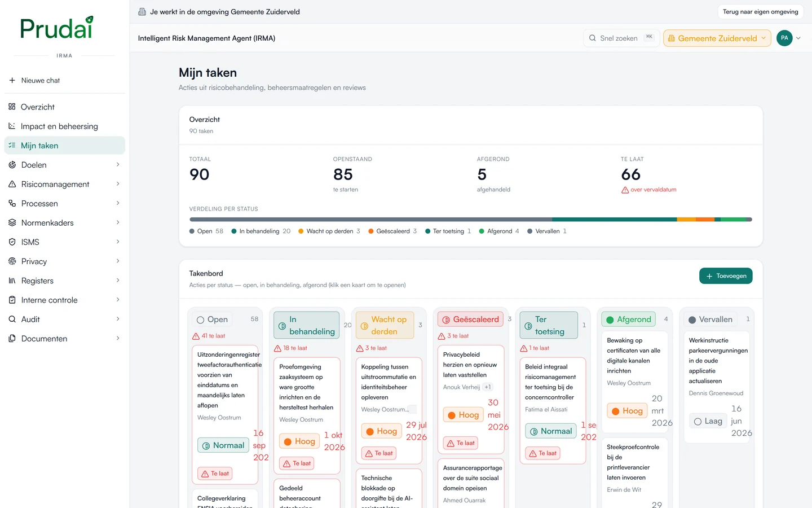This screenshot has width=812, height=508.
Task: Click Terug naar eigen omgeving button
Action: (760, 12)
